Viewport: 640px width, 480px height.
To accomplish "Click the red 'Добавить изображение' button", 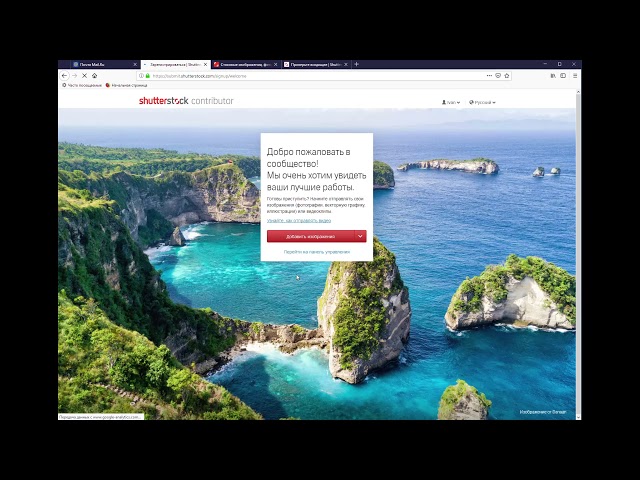I will 311,236.
